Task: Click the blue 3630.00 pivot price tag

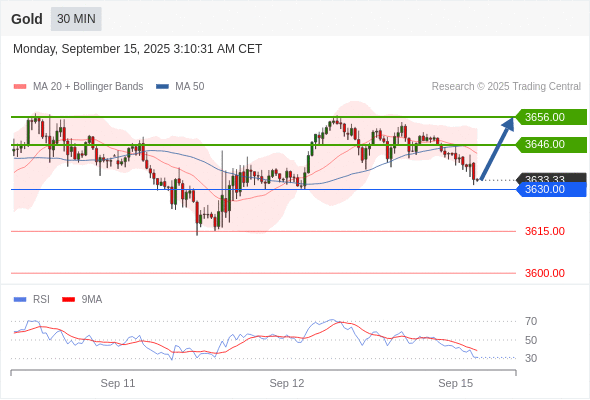Action: pyautogui.click(x=551, y=189)
